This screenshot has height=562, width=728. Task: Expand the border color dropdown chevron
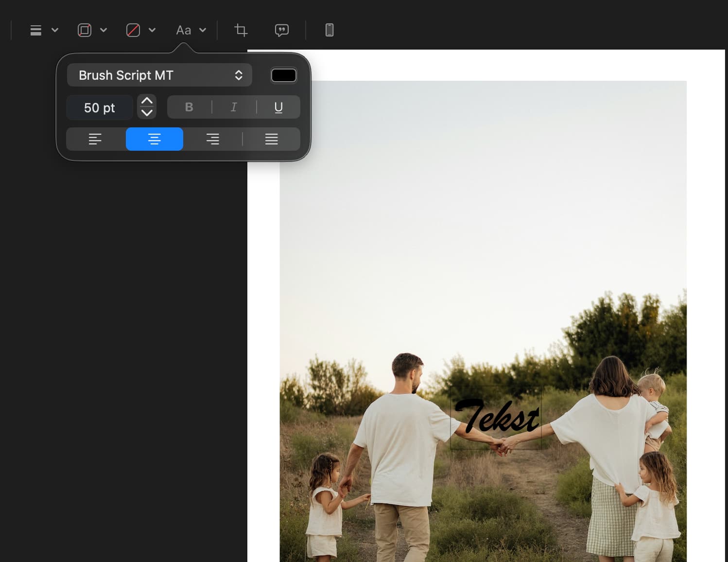pyautogui.click(x=104, y=30)
